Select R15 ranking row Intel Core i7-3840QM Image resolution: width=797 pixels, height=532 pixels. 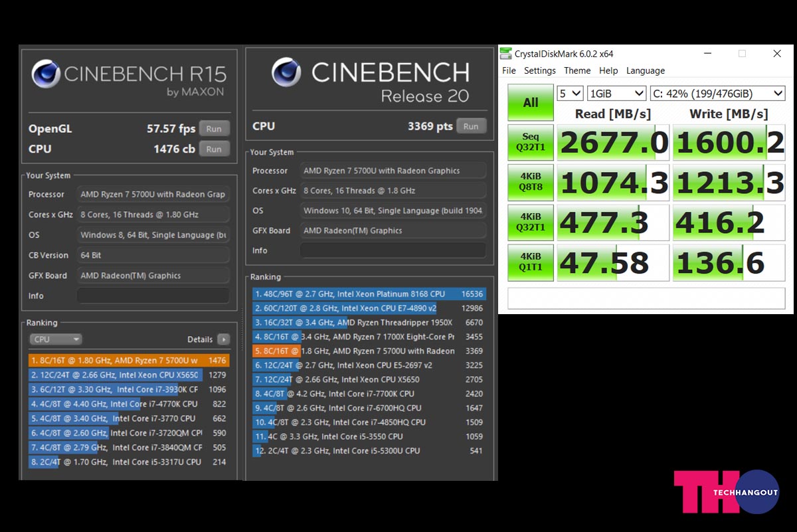(129, 448)
